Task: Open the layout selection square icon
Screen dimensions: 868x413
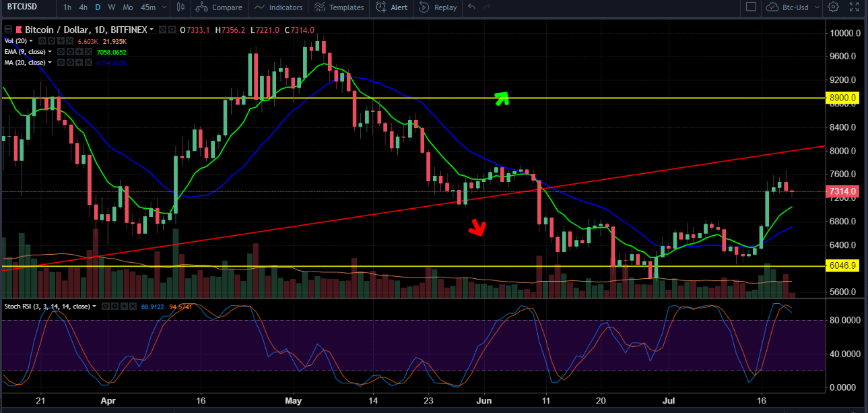Action: click(x=751, y=7)
